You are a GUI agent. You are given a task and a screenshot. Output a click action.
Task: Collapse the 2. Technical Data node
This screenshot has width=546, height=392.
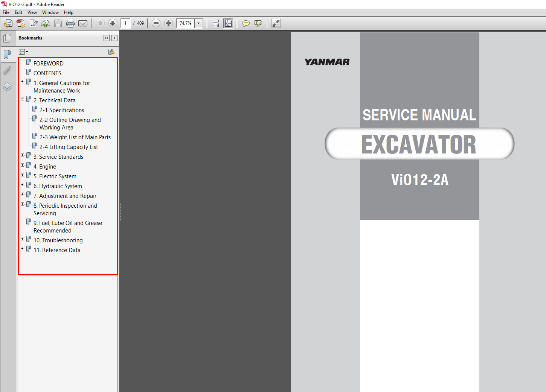click(x=23, y=99)
